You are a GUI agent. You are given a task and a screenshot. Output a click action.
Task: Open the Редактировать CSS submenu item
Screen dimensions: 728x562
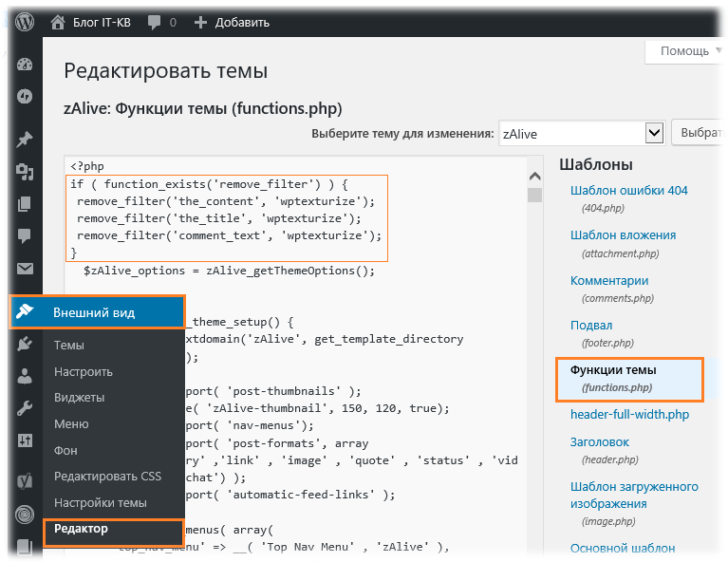[x=107, y=477]
